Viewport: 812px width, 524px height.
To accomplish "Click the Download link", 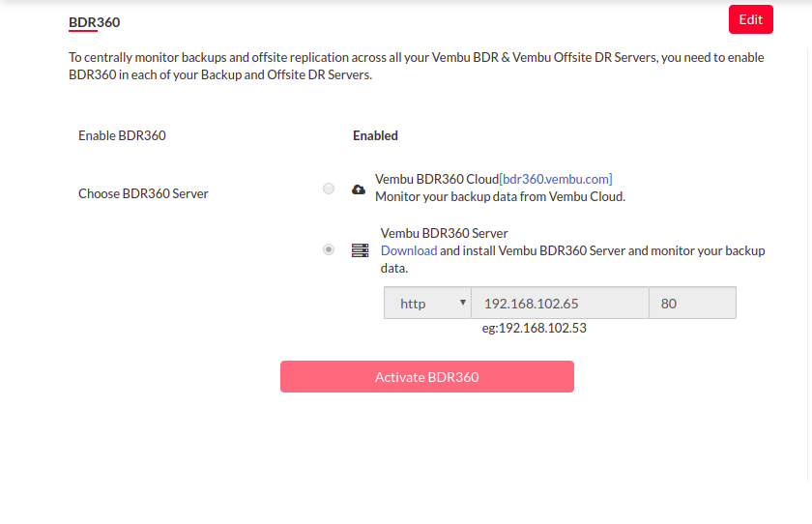I will pos(409,250).
